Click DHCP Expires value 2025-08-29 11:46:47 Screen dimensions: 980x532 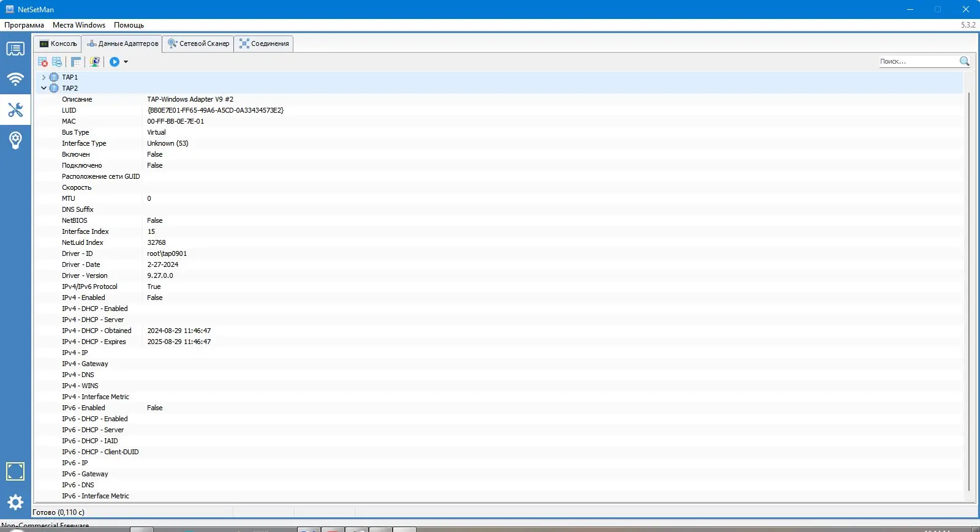[x=179, y=342]
